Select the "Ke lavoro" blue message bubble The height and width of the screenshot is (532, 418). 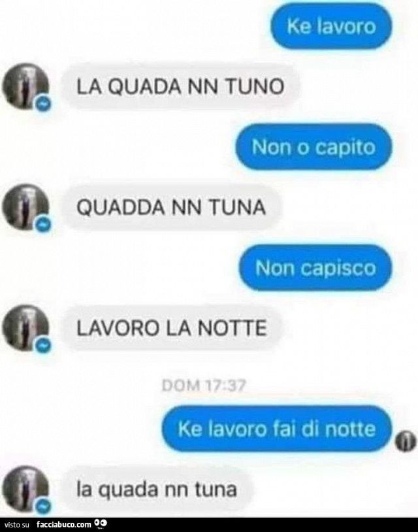(331, 26)
